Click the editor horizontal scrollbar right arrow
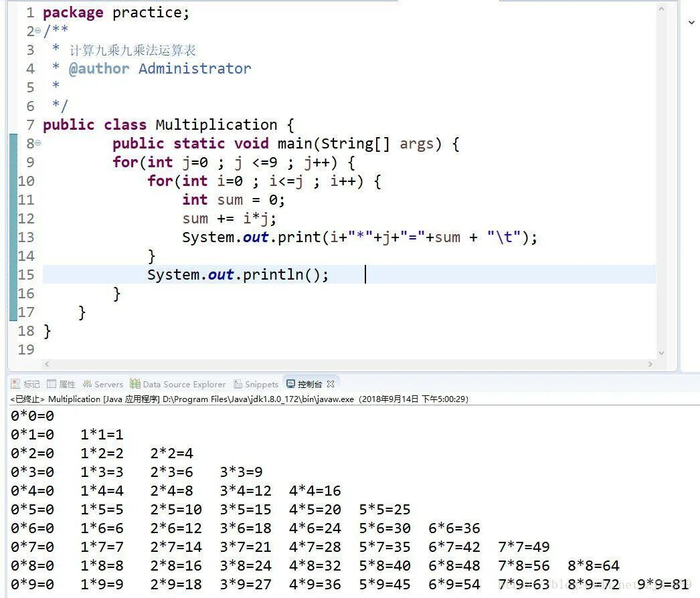700x598 pixels. point(650,364)
